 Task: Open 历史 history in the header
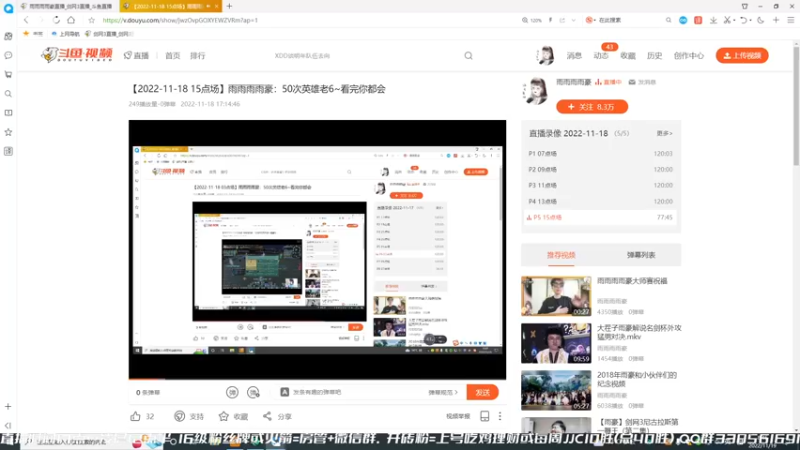[x=654, y=56]
